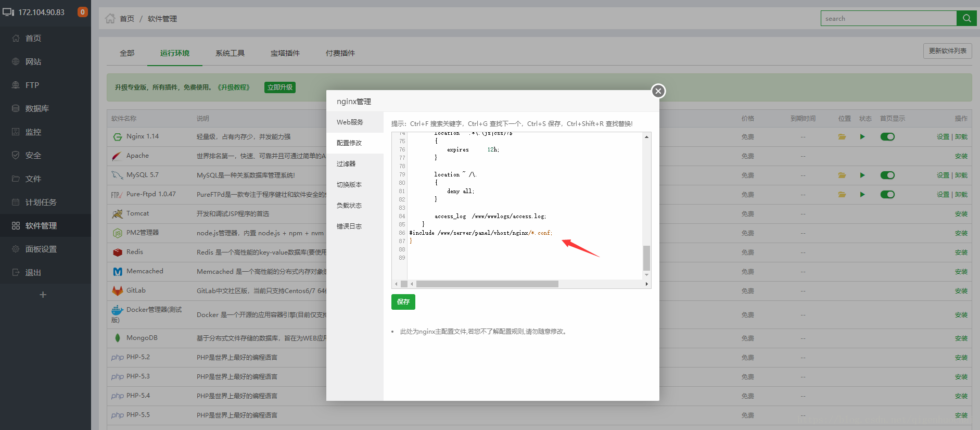Click 卸载 for MySQL 5.7
This screenshot has height=430, width=980.
coord(961,175)
